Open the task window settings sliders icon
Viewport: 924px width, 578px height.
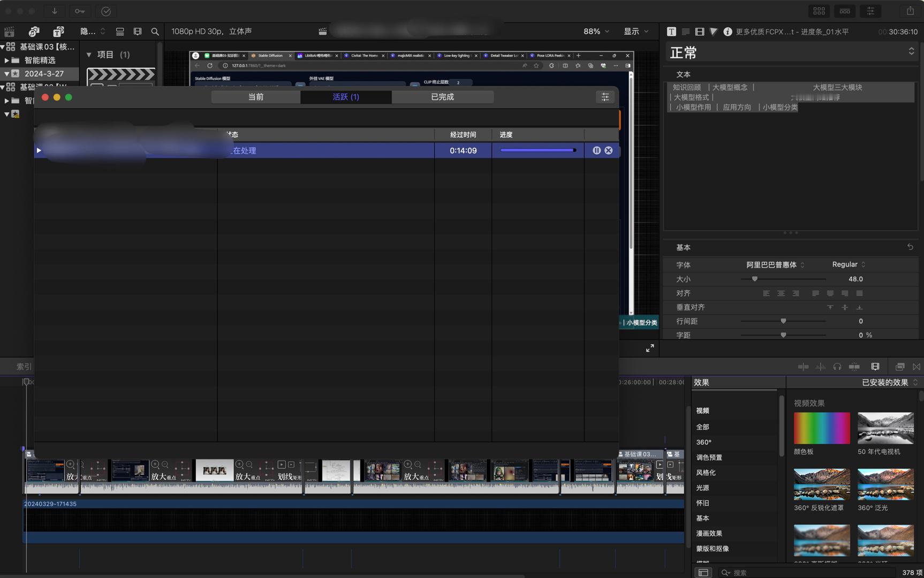click(x=605, y=97)
